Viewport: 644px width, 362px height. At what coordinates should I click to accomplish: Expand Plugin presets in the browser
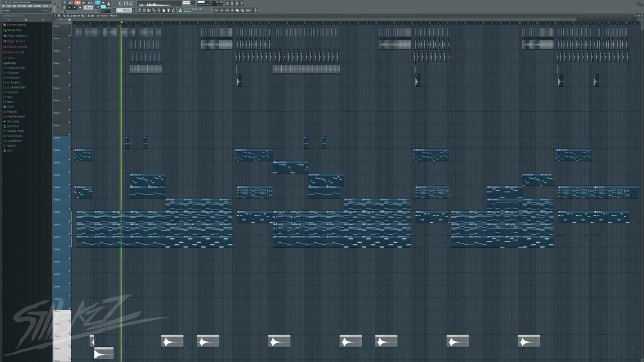[16, 41]
